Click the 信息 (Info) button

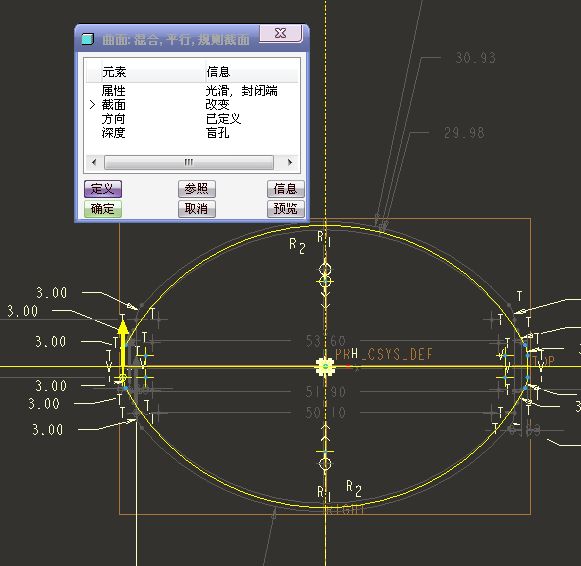click(286, 189)
